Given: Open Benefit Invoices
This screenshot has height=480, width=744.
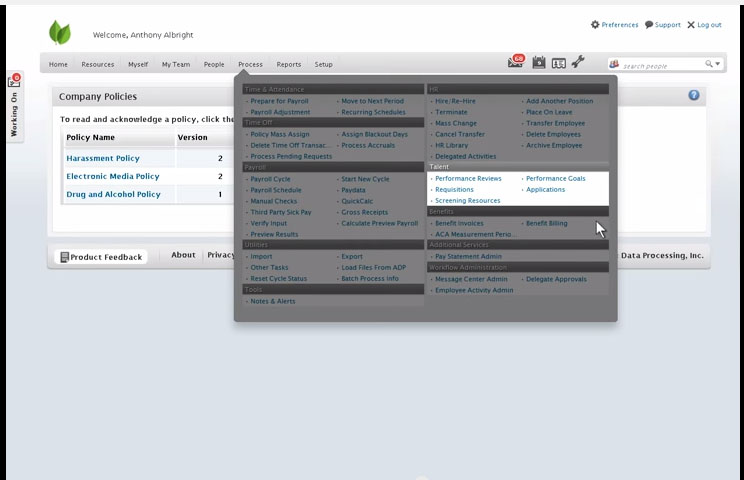Looking at the screenshot, I should [x=459, y=223].
